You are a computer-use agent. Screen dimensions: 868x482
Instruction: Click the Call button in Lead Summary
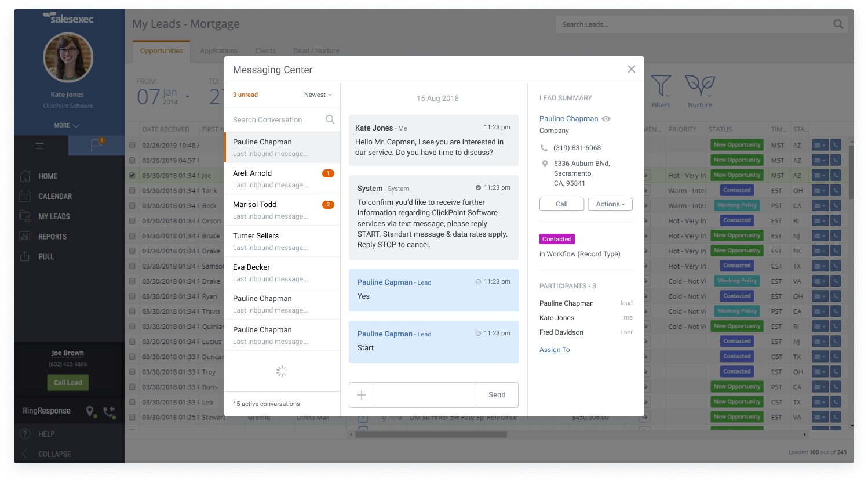click(x=561, y=204)
